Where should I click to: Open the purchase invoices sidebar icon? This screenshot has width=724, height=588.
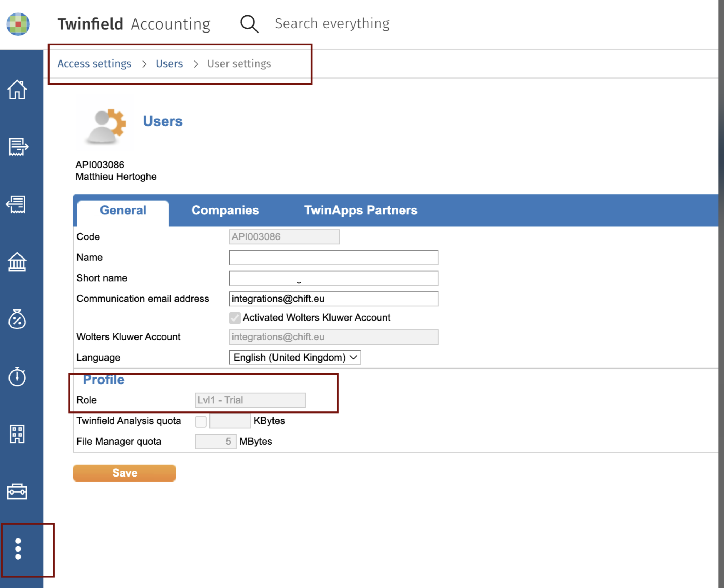click(16, 204)
